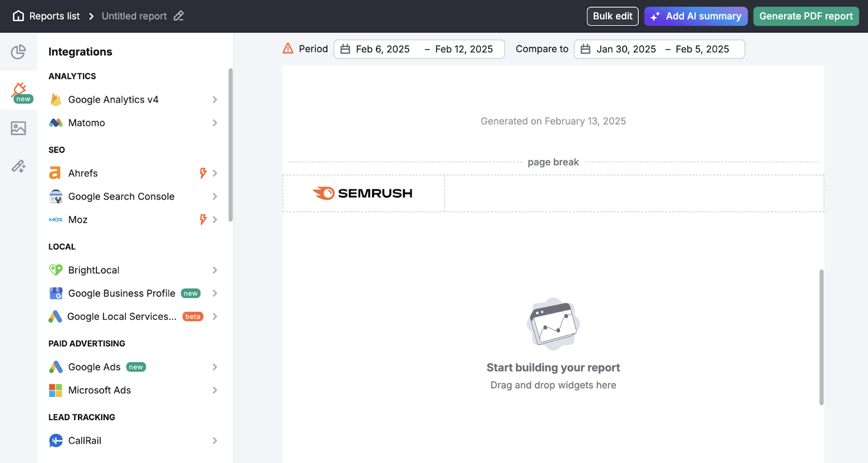Click the Ahrefs logo icon

click(55, 173)
